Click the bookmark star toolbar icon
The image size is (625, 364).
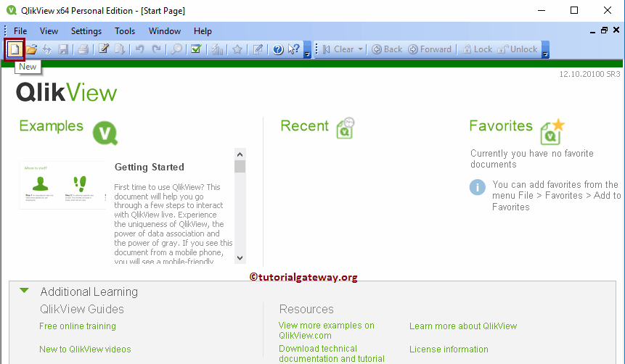pos(237,49)
